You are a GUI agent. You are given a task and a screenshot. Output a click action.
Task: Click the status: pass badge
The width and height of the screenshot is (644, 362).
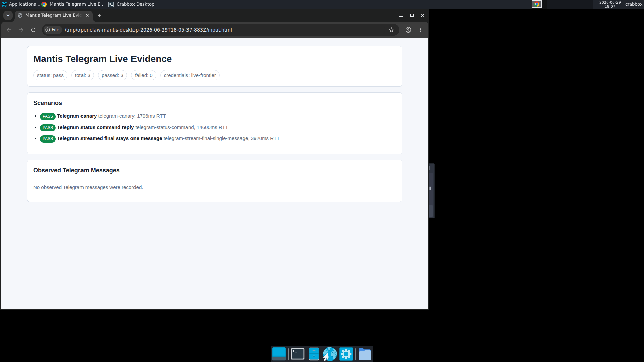[x=50, y=75]
